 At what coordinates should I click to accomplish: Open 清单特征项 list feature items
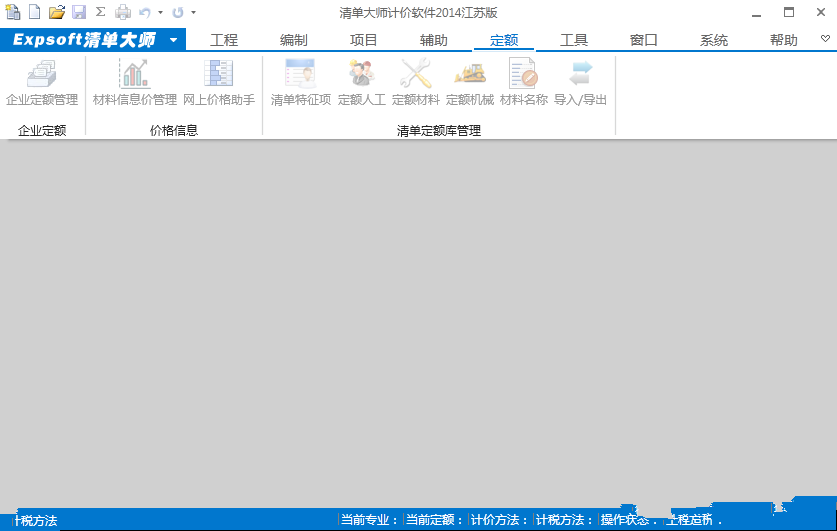[301, 83]
